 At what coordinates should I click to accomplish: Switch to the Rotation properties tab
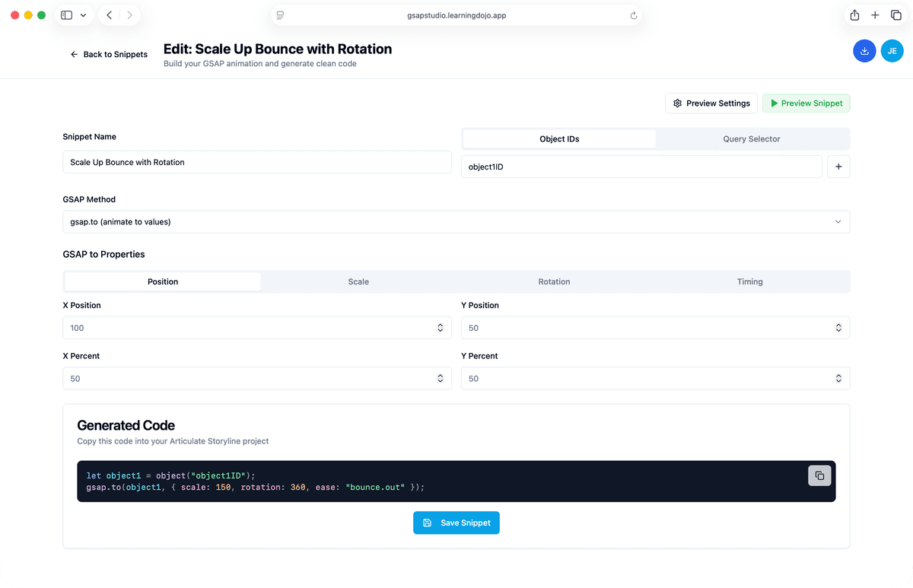click(554, 281)
